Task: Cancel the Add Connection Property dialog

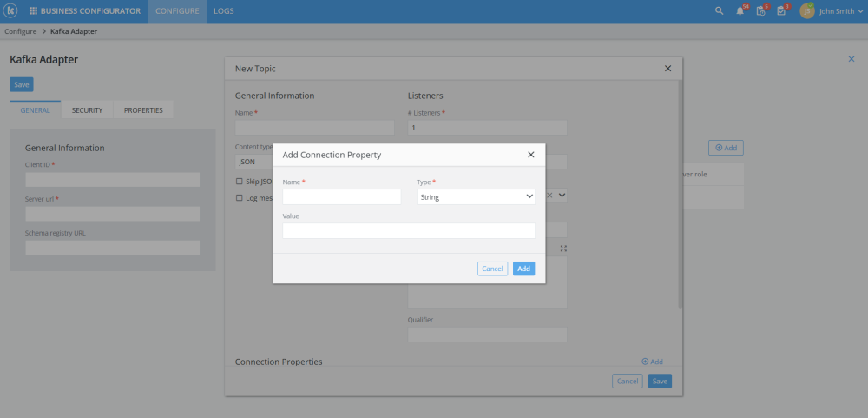Action: pyautogui.click(x=492, y=269)
